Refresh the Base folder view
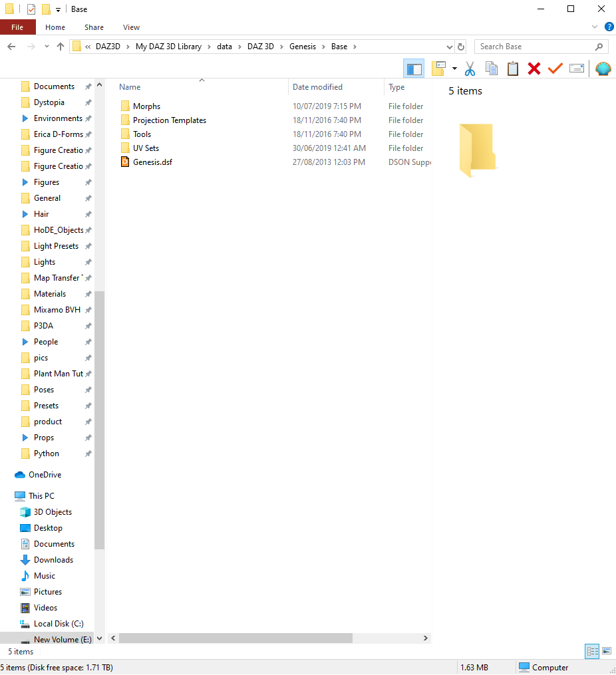Image resolution: width=616 pixels, height=675 pixels. tap(460, 47)
